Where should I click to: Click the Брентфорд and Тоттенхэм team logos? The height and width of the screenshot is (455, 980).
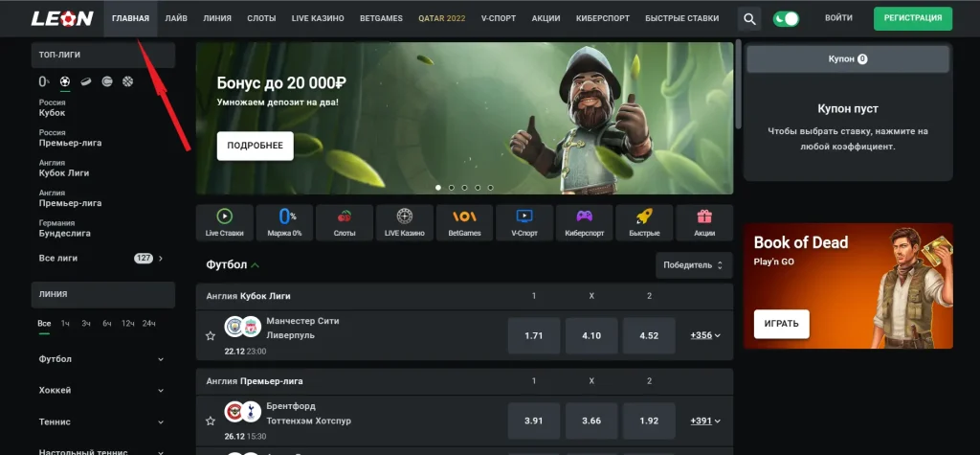pyautogui.click(x=242, y=412)
